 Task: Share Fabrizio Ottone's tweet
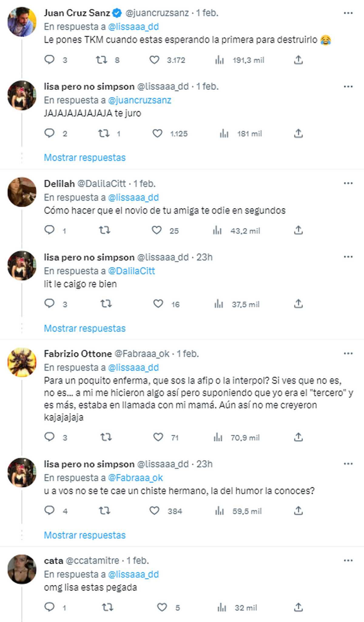click(298, 437)
